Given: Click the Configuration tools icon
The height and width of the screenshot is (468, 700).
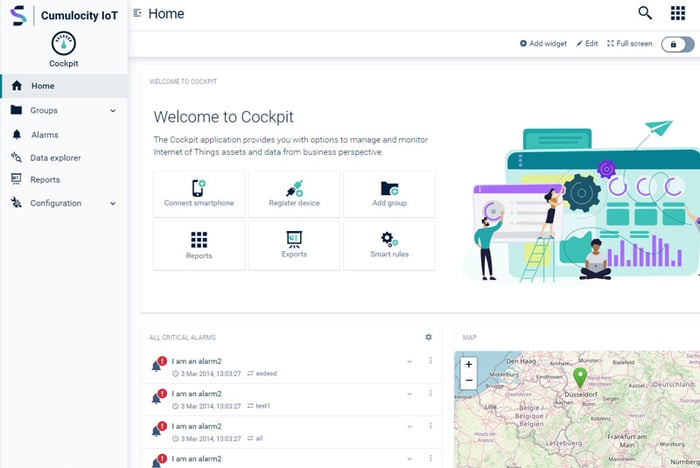Looking at the screenshot, I should tap(16, 203).
